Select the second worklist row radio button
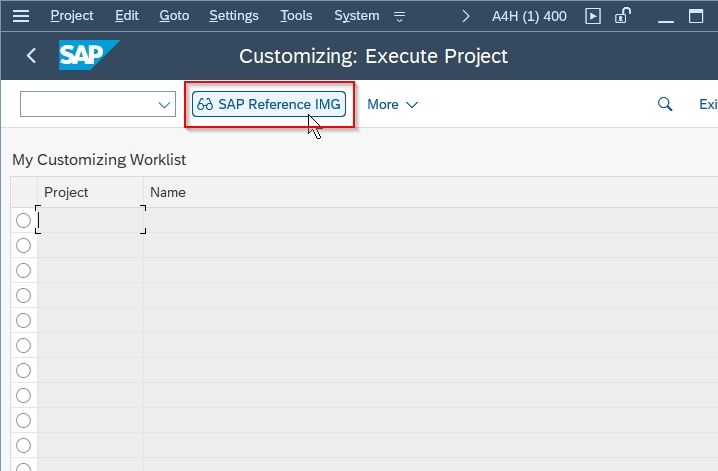The image size is (718, 471). [x=23, y=246]
